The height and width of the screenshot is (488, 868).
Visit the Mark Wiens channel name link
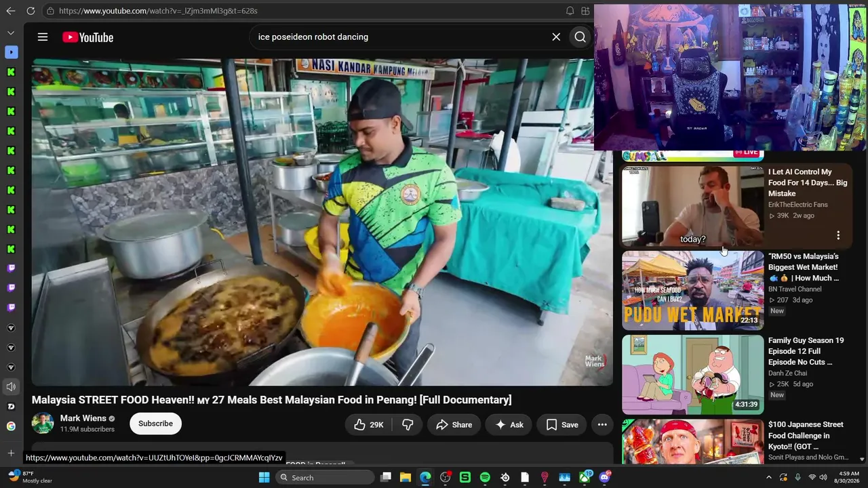tap(83, 418)
